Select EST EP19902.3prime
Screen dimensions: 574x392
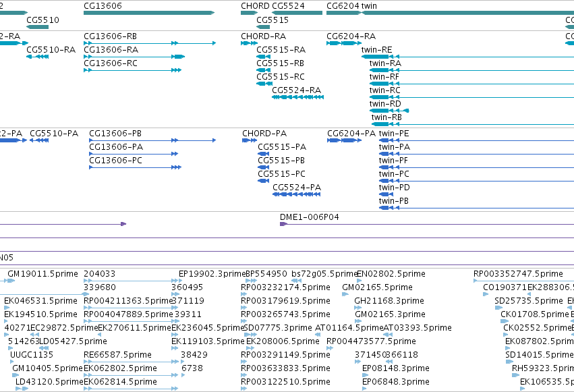pos(212,274)
